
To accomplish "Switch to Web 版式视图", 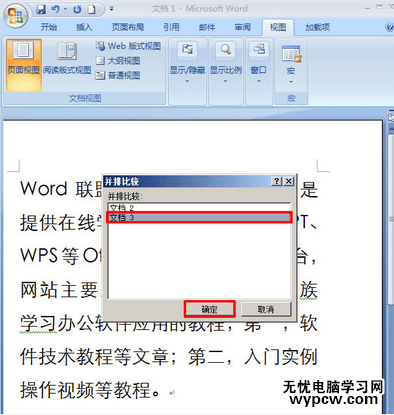I will tap(128, 46).
